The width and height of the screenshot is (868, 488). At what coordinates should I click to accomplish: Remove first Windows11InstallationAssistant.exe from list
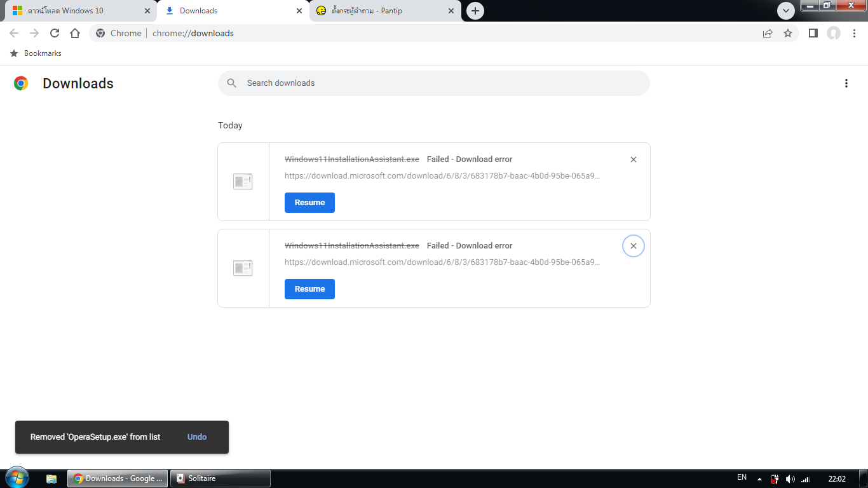pyautogui.click(x=633, y=159)
